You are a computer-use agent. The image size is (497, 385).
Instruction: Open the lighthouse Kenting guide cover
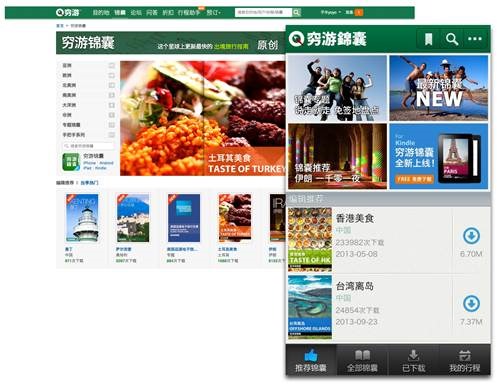click(82, 218)
